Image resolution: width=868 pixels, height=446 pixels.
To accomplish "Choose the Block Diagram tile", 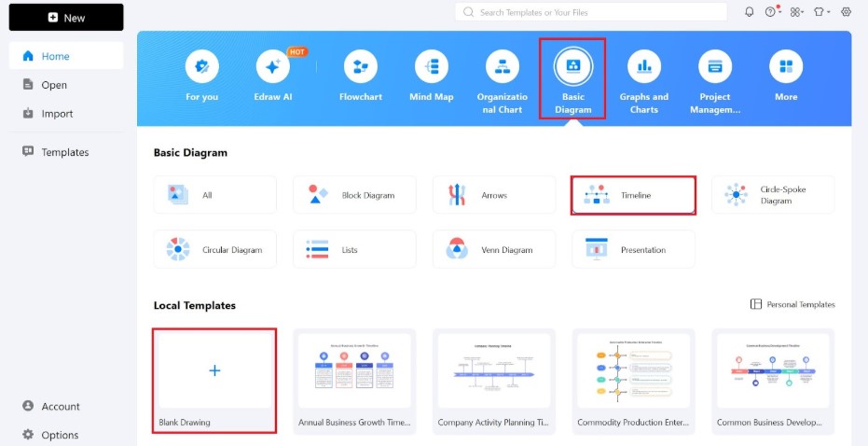I will point(354,195).
